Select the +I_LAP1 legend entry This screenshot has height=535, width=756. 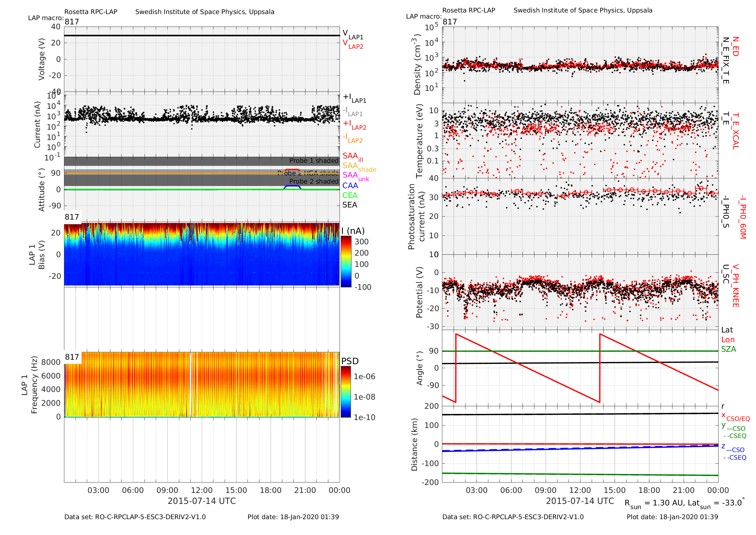coord(355,98)
